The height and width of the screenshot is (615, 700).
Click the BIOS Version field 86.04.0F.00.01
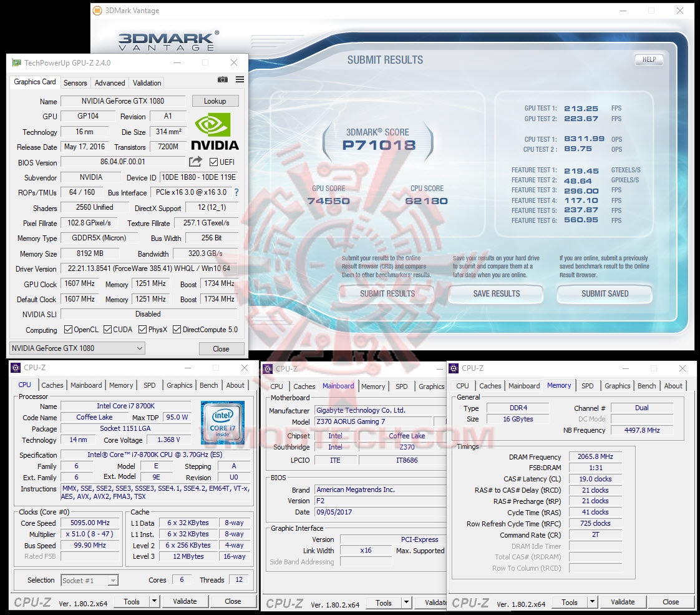(123, 162)
